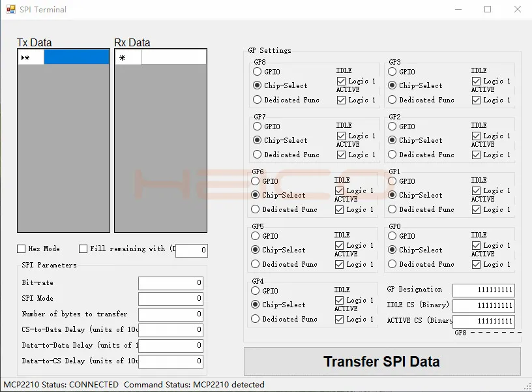Toggle GP4 ACTIVE Logic 1 checkbox

pos(339,320)
